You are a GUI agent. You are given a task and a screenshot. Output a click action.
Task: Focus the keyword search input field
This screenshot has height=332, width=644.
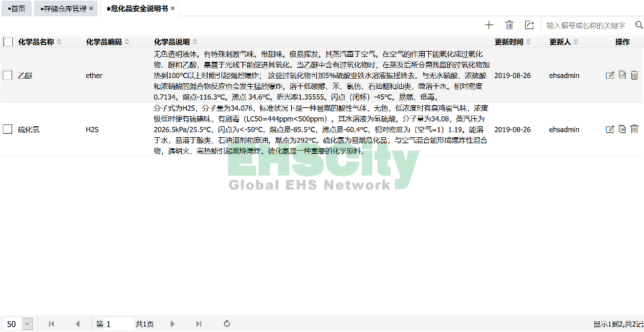point(587,26)
